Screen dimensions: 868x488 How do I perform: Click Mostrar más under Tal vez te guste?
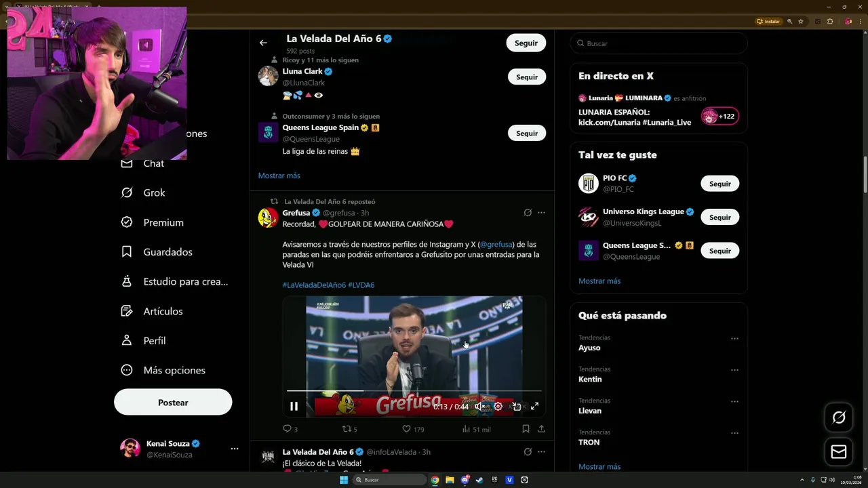(x=599, y=281)
